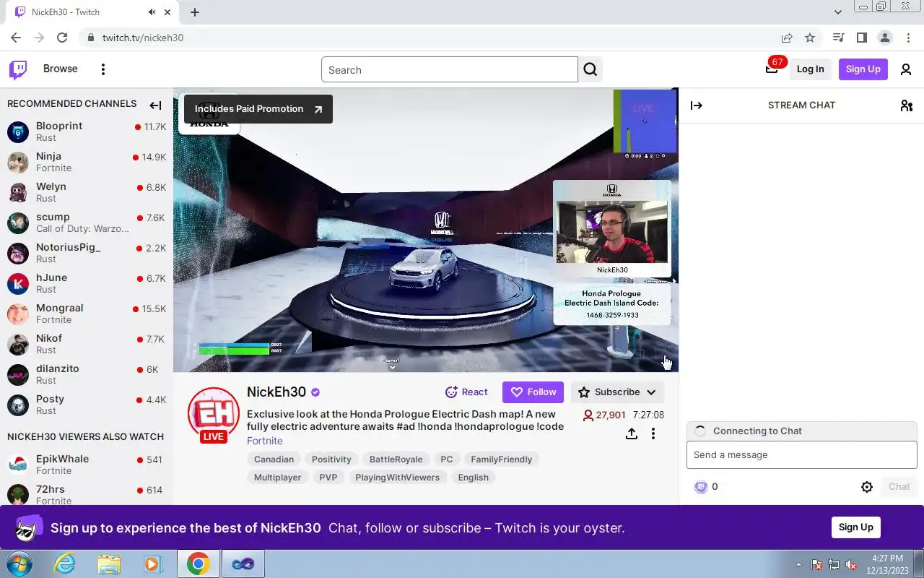Open Chrome tab search chevron

click(838, 12)
